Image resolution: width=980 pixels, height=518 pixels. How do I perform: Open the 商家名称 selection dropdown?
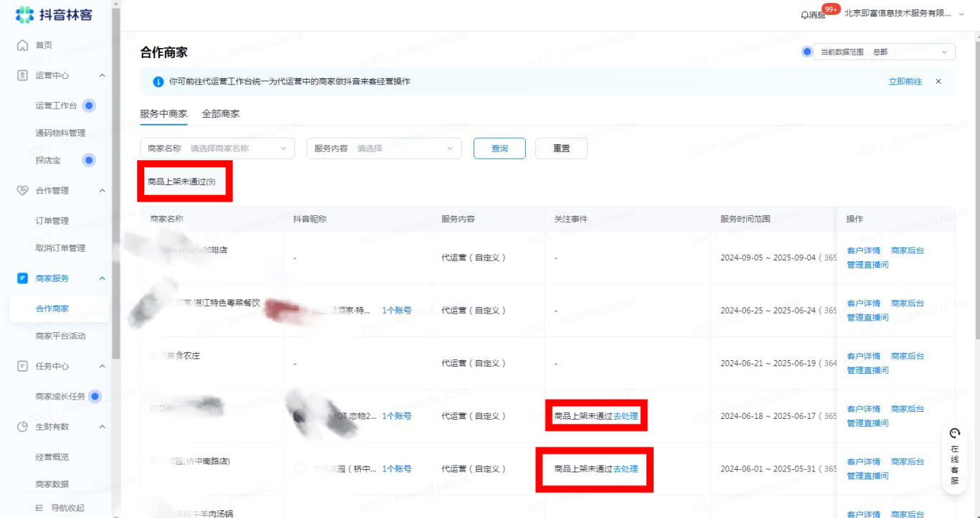pos(217,149)
